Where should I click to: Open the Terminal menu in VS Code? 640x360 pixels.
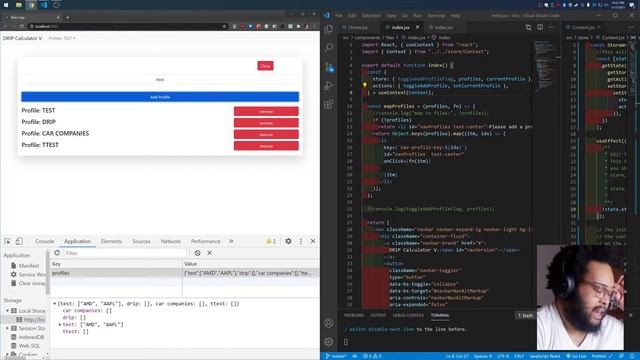tap(436, 16)
